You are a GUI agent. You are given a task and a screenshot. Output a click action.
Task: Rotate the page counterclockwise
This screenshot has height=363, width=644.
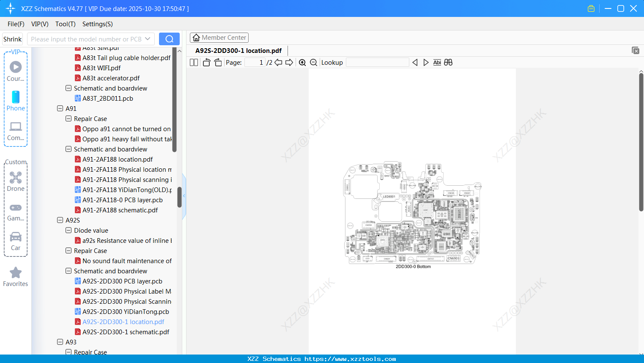pos(206,62)
